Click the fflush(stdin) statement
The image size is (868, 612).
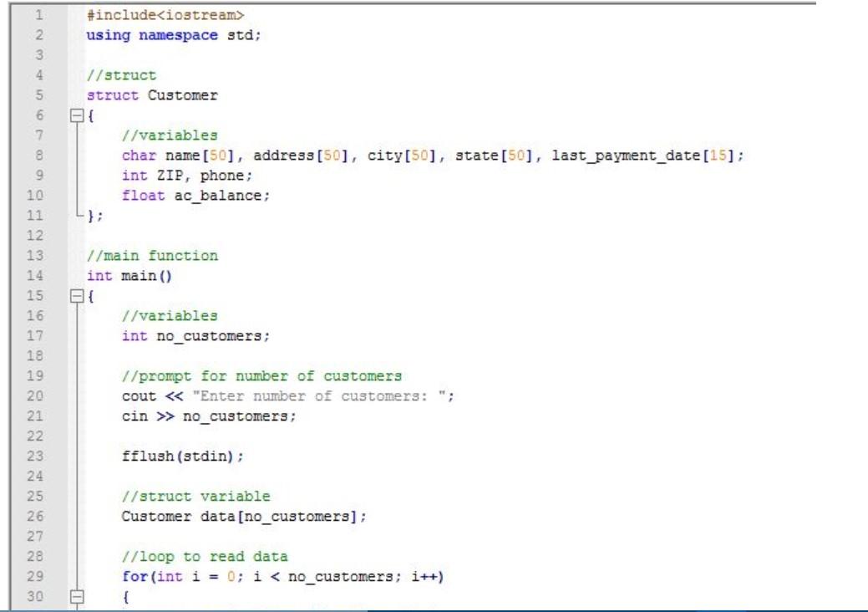click(183, 456)
